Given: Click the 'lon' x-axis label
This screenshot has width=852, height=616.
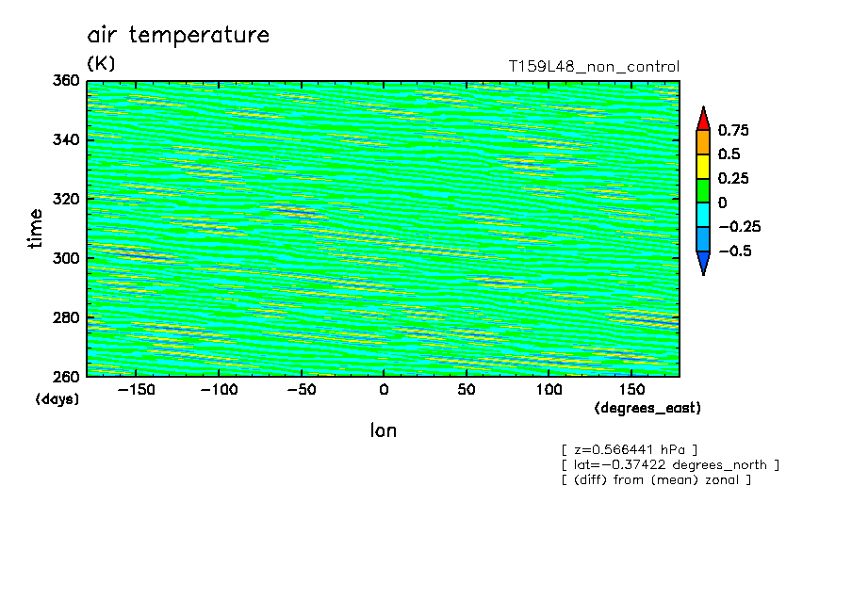Looking at the screenshot, I should [383, 430].
